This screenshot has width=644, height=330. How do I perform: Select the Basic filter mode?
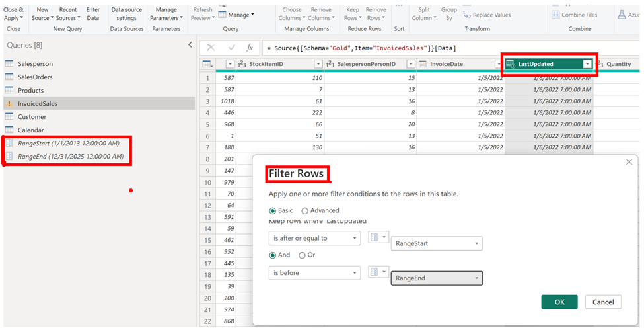272,211
